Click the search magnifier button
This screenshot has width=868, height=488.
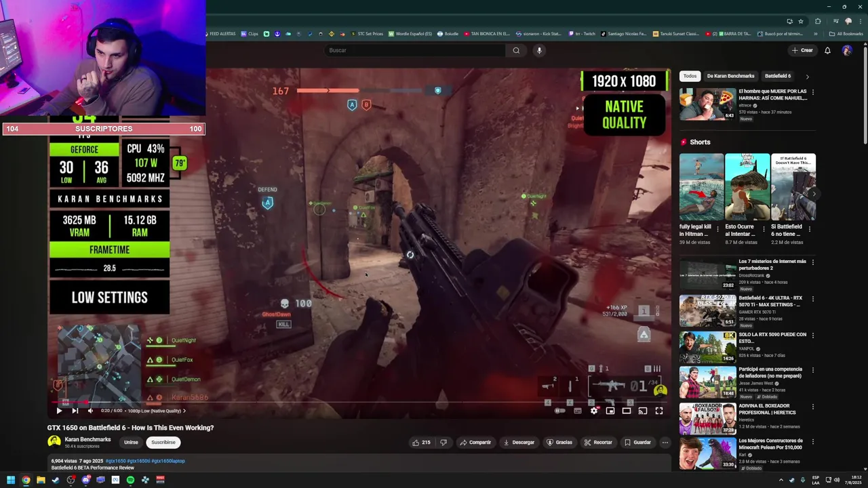516,50
